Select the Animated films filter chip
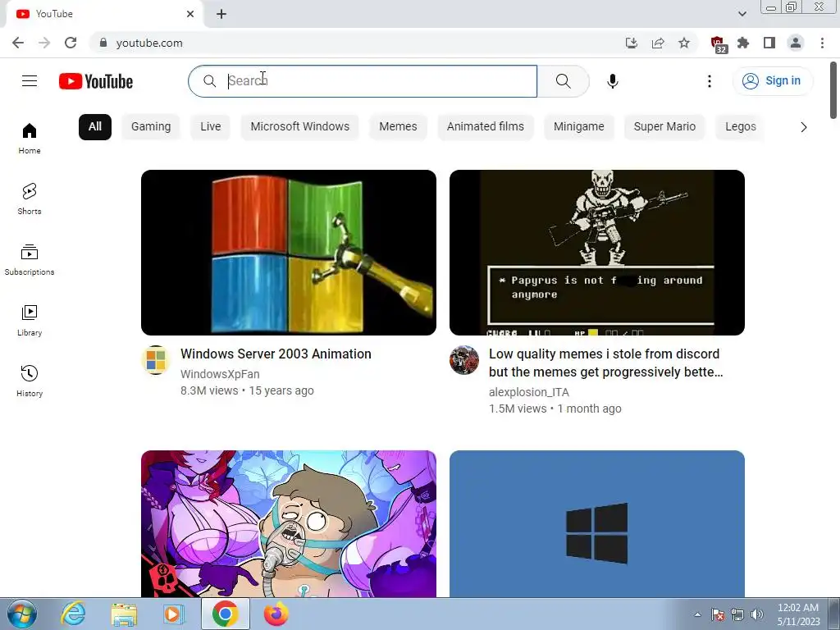This screenshot has width=840, height=630. pos(486,127)
